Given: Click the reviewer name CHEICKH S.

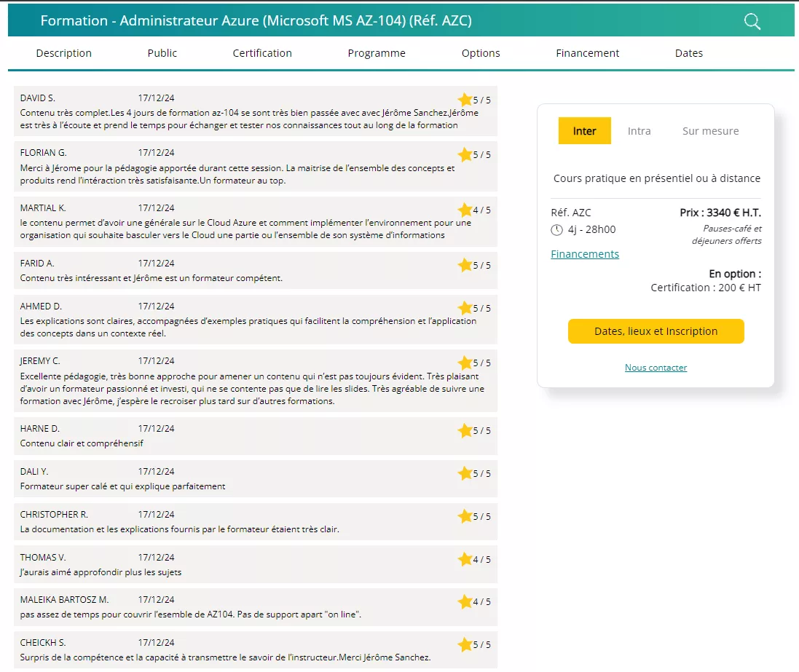Looking at the screenshot, I should [43, 642].
